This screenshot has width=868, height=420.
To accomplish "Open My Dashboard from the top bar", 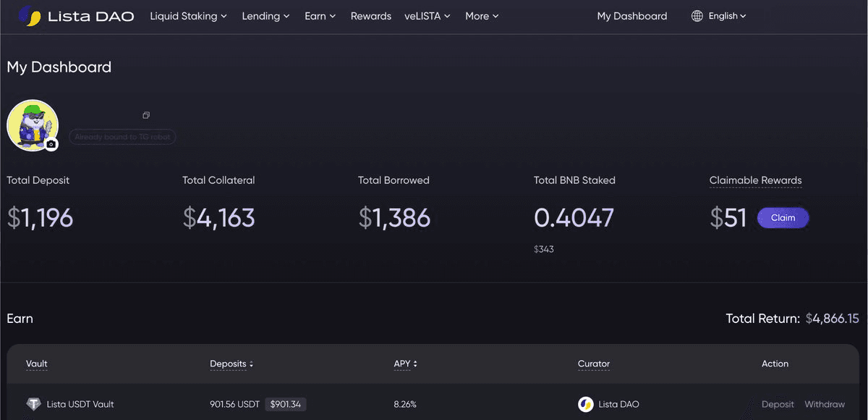I will pyautogui.click(x=632, y=16).
